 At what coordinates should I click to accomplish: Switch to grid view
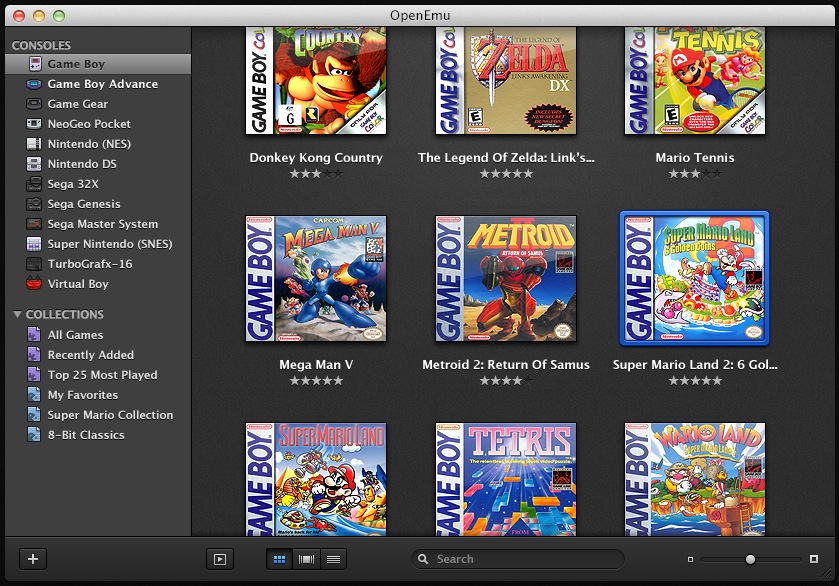279,559
